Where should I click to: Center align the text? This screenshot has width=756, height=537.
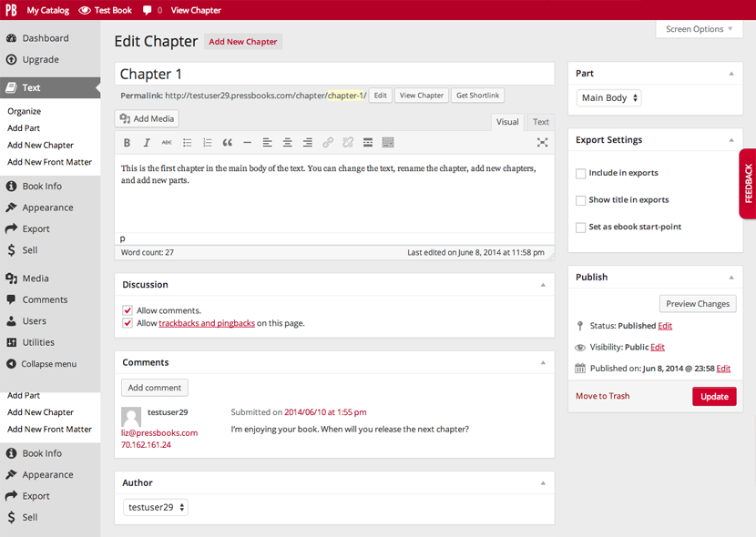coord(287,143)
